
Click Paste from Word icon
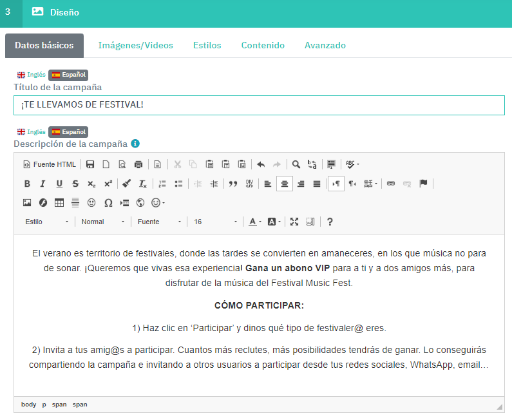(x=242, y=164)
